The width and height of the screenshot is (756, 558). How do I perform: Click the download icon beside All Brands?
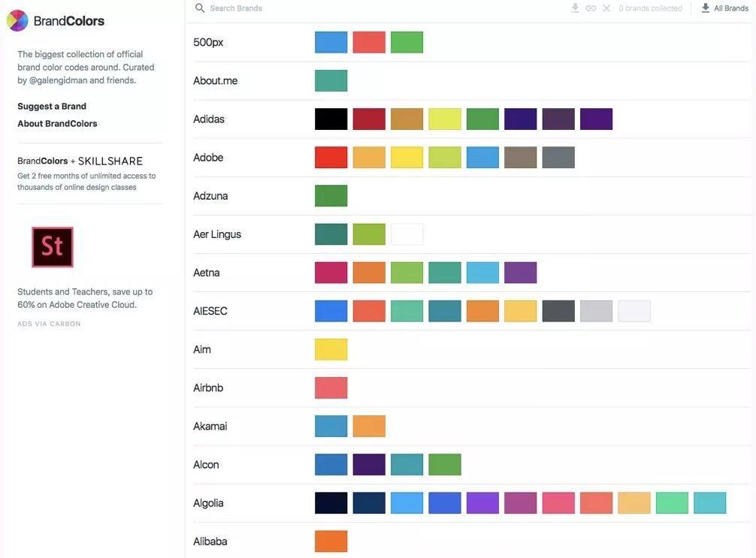coord(705,8)
